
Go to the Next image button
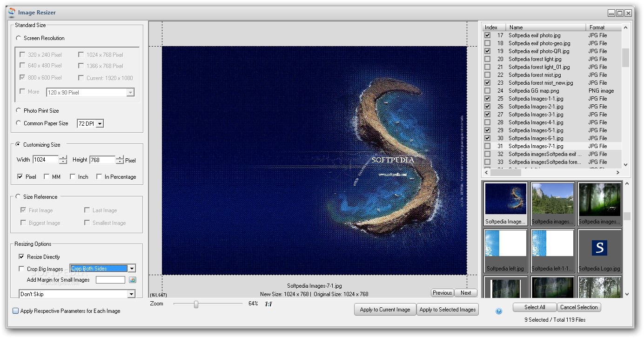point(466,293)
